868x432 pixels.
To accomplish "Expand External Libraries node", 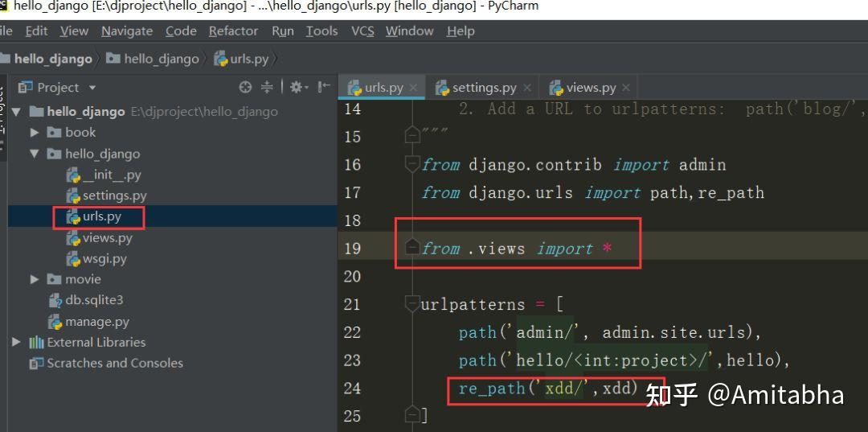I will (x=16, y=342).
